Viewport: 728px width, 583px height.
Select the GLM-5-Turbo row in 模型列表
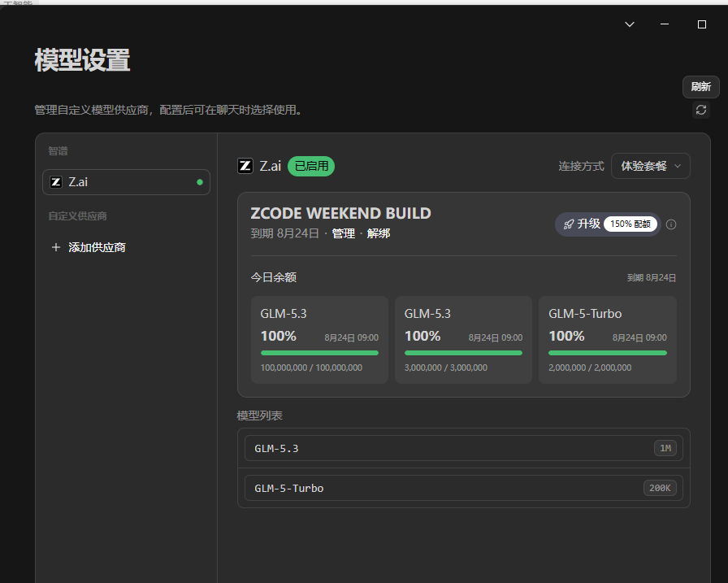click(x=463, y=488)
